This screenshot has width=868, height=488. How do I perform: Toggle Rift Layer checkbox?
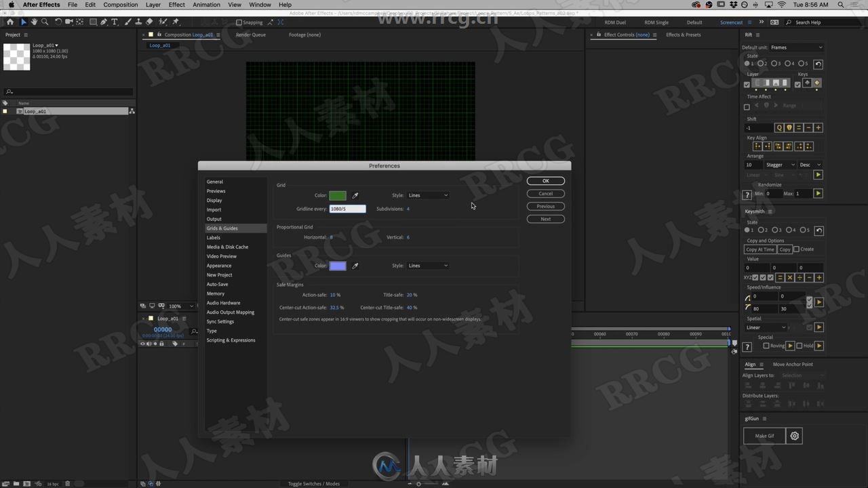click(747, 85)
